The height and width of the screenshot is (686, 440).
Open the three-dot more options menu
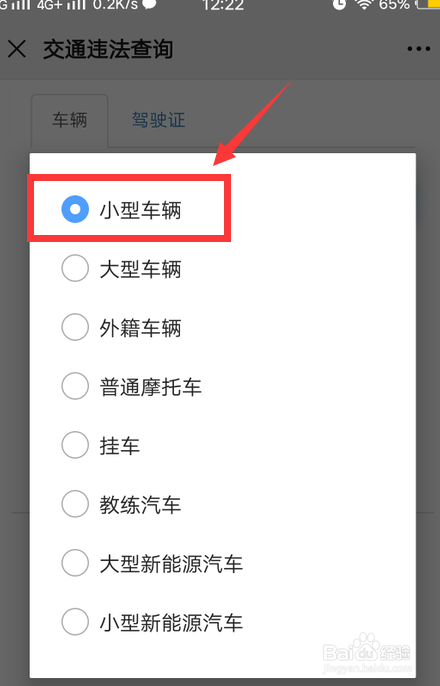click(x=419, y=49)
